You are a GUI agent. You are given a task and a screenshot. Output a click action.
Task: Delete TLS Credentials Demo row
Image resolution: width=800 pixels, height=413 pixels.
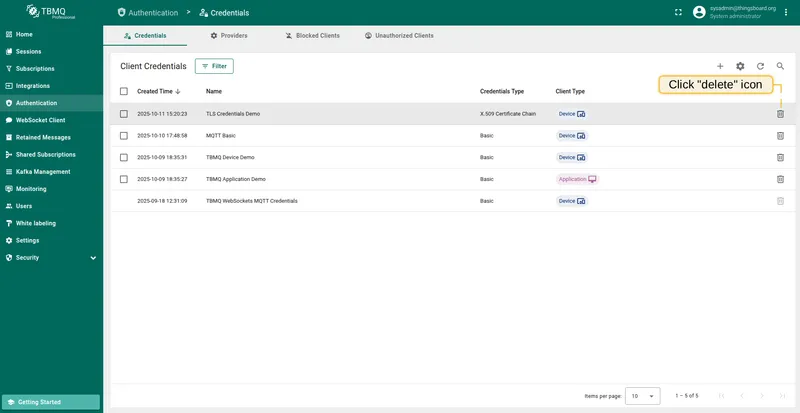(780, 114)
